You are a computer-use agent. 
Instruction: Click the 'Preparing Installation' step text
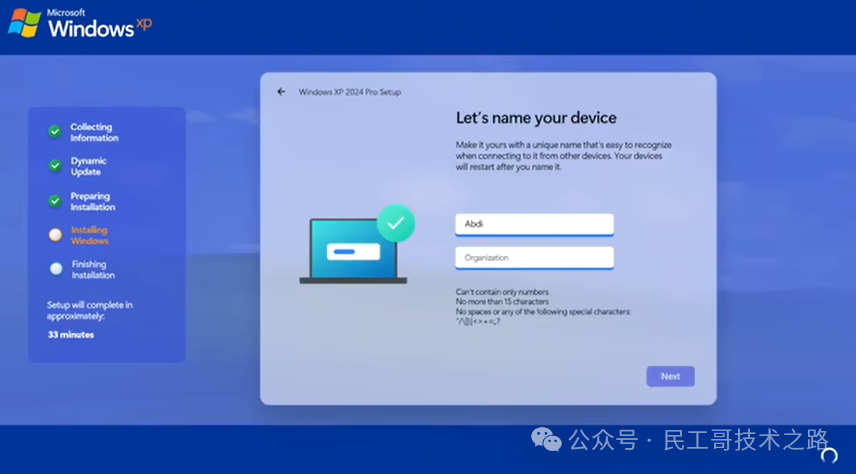pyautogui.click(x=92, y=202)
